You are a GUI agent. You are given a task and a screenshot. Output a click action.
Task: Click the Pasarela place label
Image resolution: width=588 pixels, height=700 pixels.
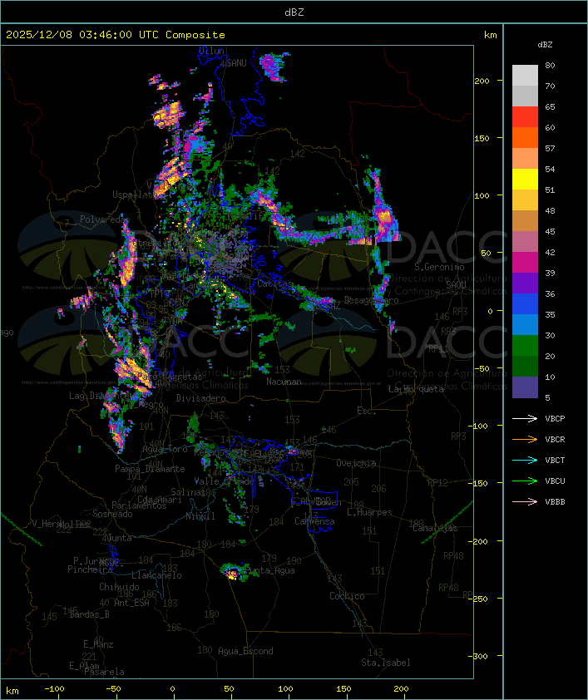[x=104, y=672]
